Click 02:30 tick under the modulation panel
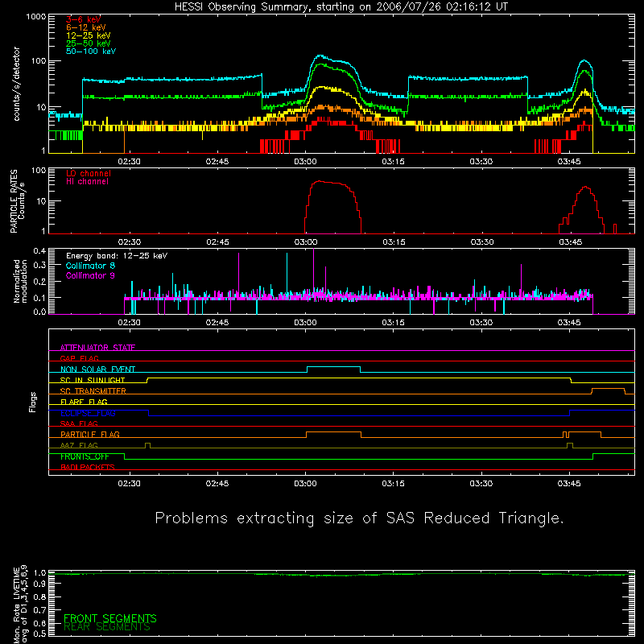The width and height of the screenshot is (644, 644). (130, 323)
